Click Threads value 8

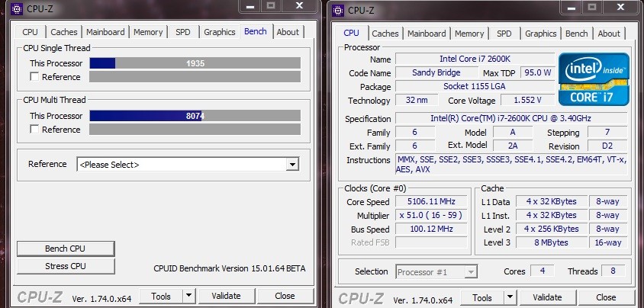tap(613, 271)
